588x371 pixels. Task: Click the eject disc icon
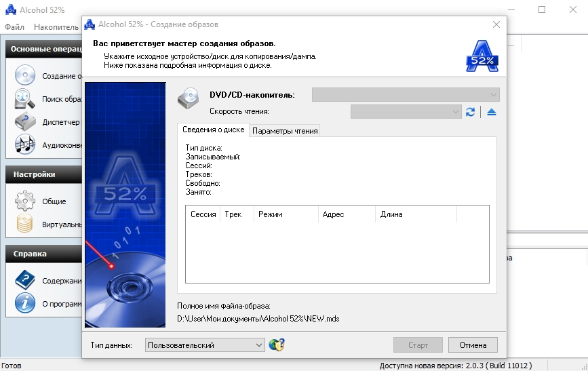[x=491, y=112]
